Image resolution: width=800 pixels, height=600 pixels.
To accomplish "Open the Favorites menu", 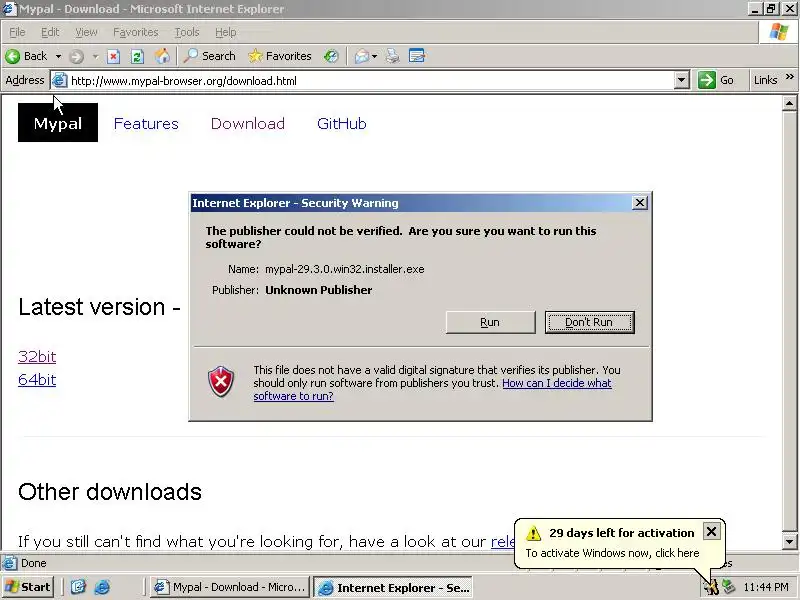I will click(136, 32).
